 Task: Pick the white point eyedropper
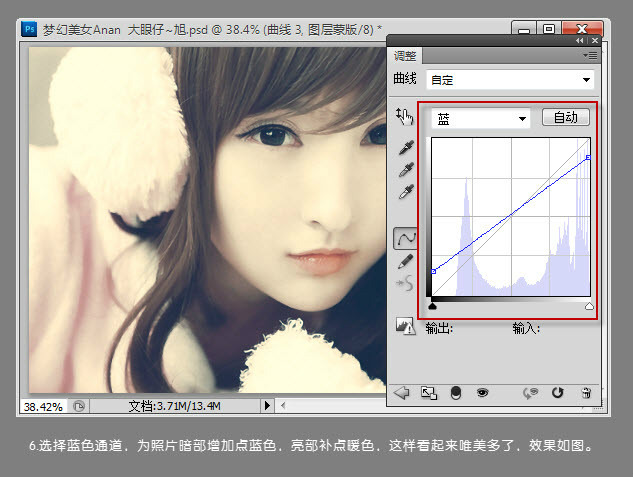(x=405, y=192)
